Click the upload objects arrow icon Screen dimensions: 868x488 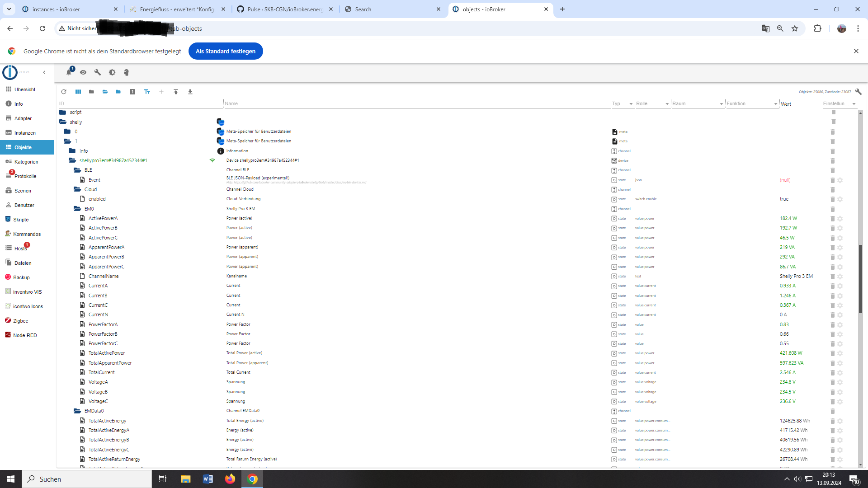click(x=176, y=92)
